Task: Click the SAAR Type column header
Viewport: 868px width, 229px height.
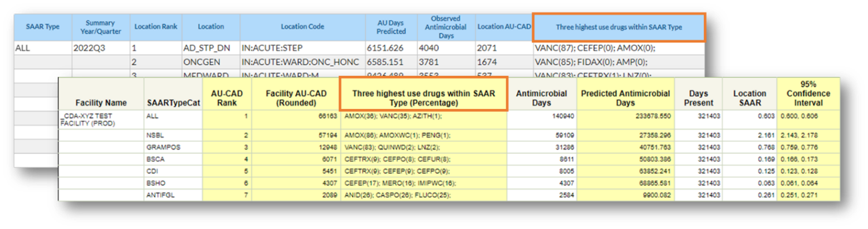Action: (42, 27)
